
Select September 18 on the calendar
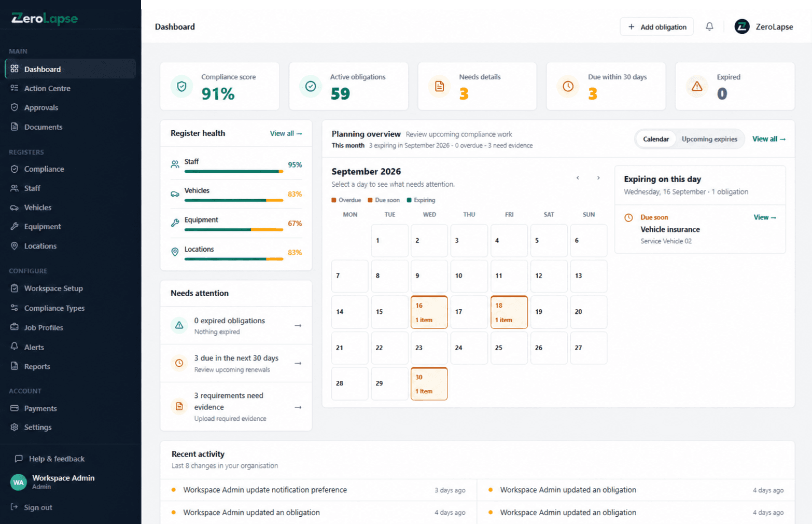pyautogui.click(x=509, y=312)
